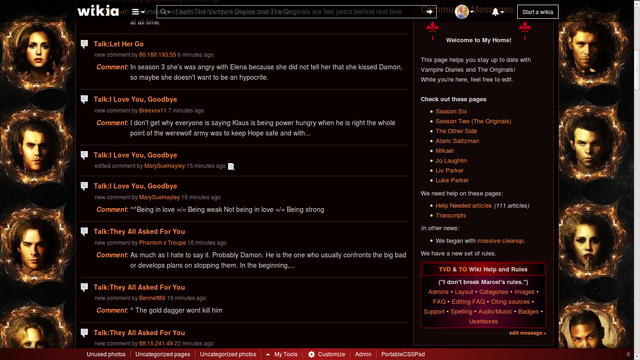Open the hamburger navigation menu

click(138, 12)
